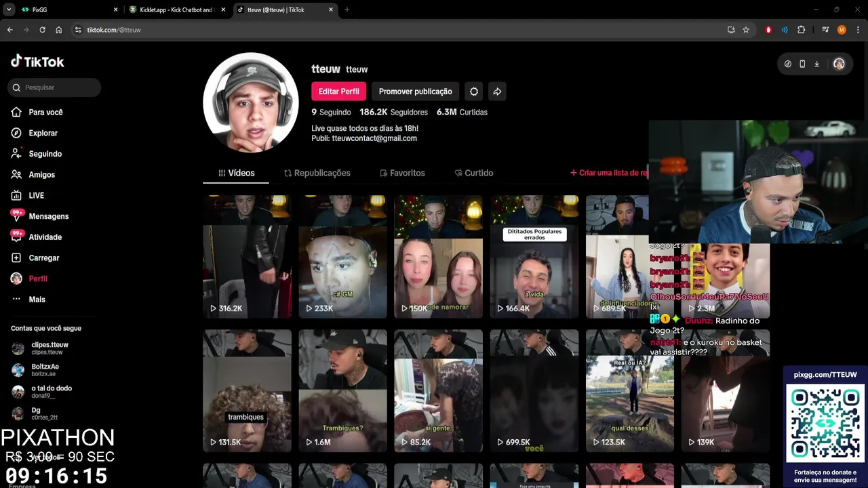Open the Ditados Populares errados video

coord(534,257)
